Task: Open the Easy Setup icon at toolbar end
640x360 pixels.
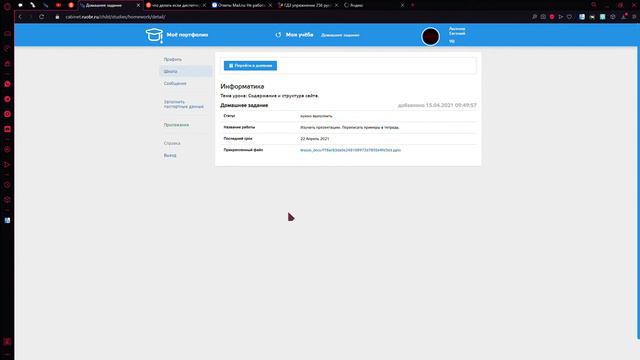Action: coord(634,17)
